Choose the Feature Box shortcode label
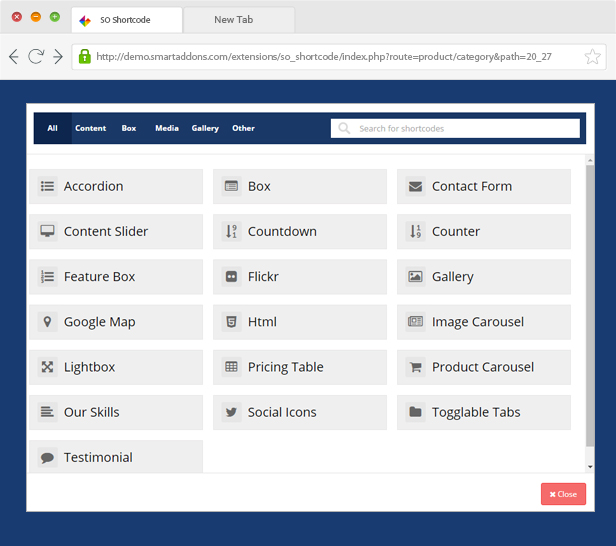The height and width of the screenshot is (546, 616). [99, 277]
